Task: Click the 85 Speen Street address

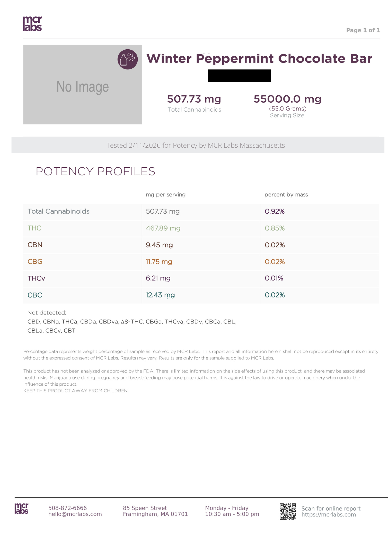Action: [x=145, y=508]
